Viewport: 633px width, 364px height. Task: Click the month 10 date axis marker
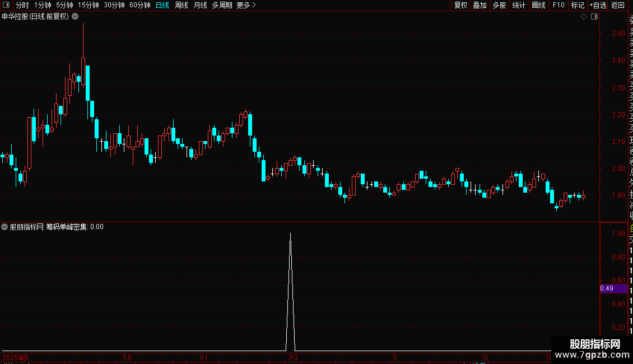(x=128, y=357)
